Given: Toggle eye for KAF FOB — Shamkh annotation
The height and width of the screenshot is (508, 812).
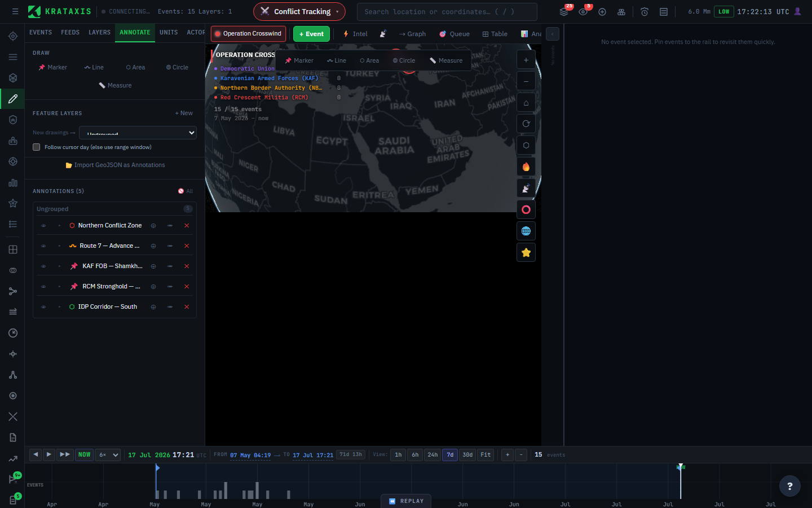Looking at the screenshot, I should coord(43,266).
